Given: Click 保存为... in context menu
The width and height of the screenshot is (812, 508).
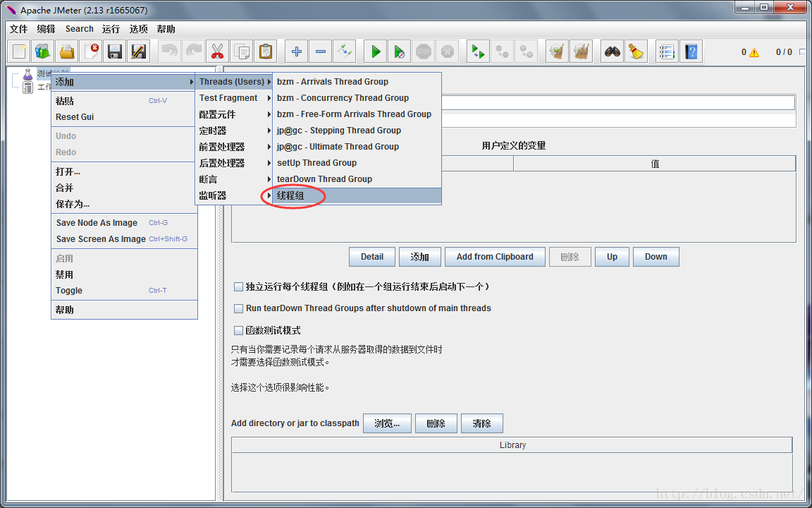Looking at the screenshot, I should [x=124, y=204].
